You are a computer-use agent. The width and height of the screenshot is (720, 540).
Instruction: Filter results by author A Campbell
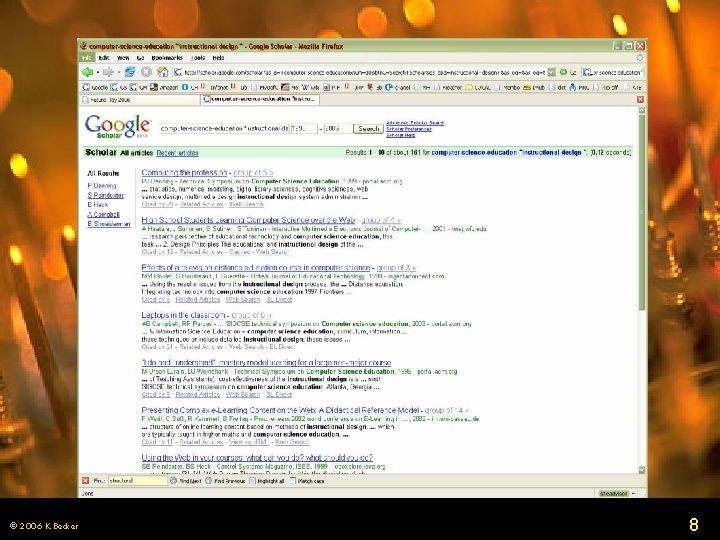tap(103, 214)
